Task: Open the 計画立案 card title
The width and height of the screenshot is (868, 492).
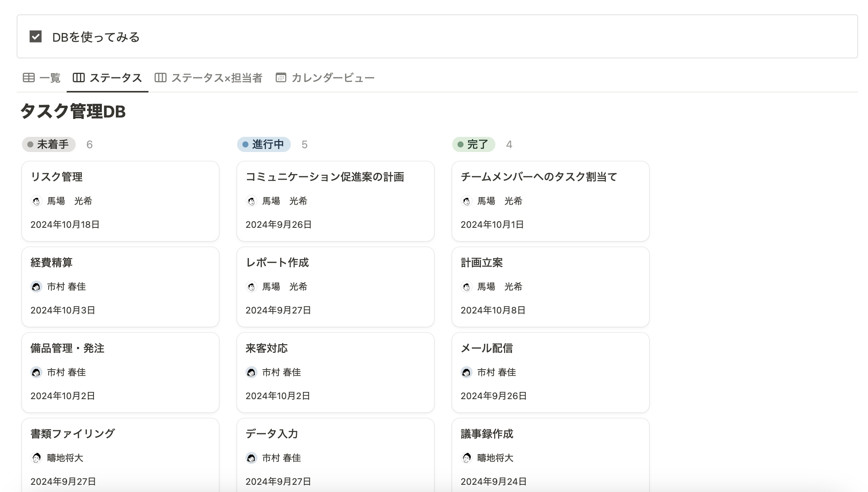Action: (x=482, y=262)
